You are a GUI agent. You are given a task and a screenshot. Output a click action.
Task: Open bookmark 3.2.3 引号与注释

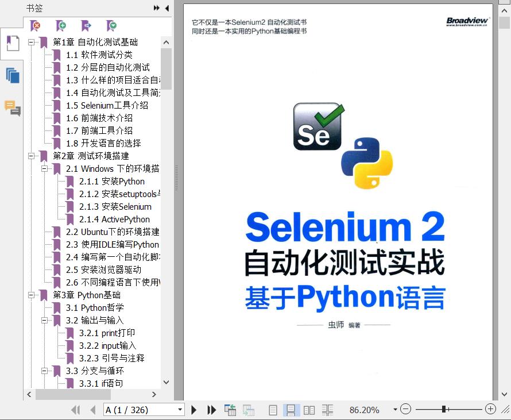pyautogui.click(x=112, y=358)
